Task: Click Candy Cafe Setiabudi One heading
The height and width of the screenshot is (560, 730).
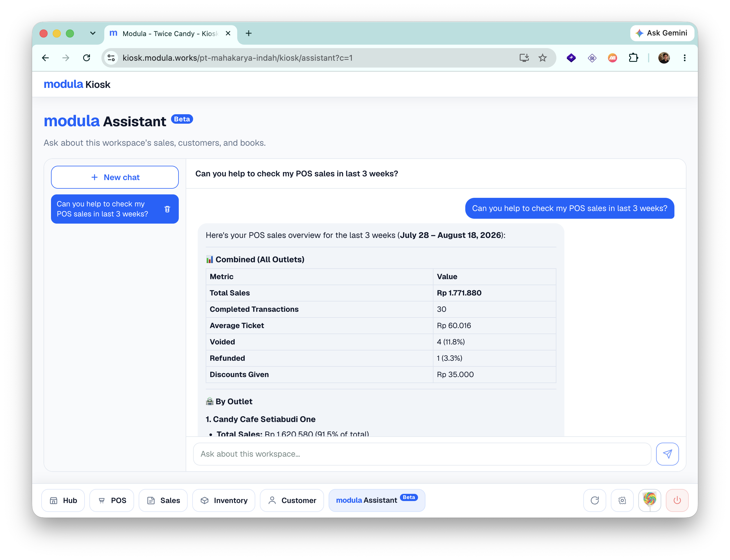Action: (x=260, y=419)
